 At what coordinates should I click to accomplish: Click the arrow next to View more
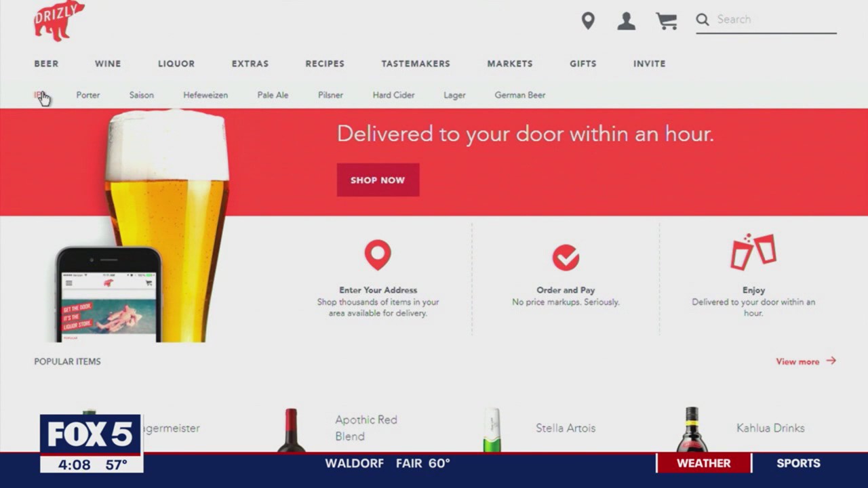831,361
